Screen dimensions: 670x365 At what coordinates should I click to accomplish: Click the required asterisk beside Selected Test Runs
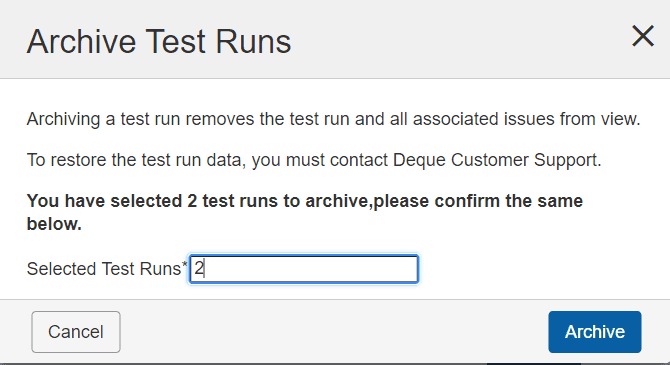185,265
